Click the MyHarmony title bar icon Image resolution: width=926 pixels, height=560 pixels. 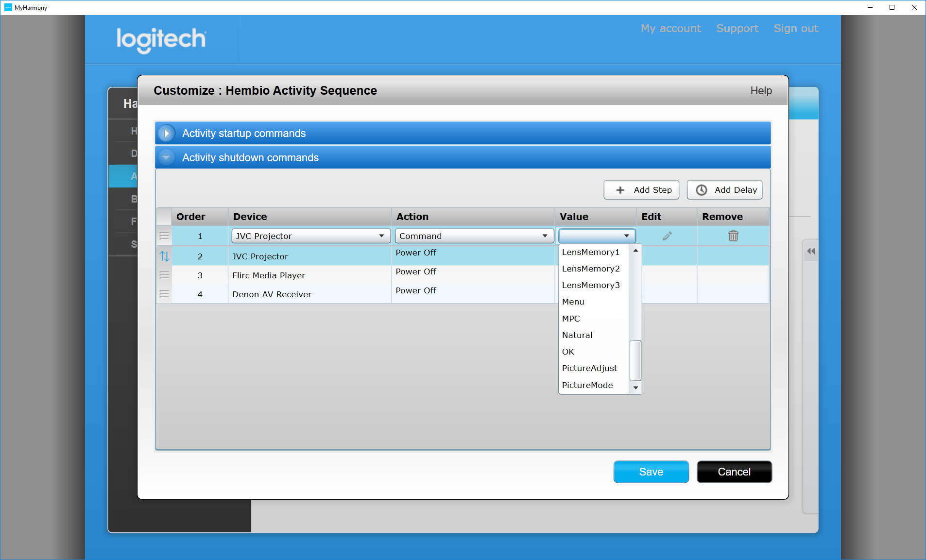pos(8,7)
